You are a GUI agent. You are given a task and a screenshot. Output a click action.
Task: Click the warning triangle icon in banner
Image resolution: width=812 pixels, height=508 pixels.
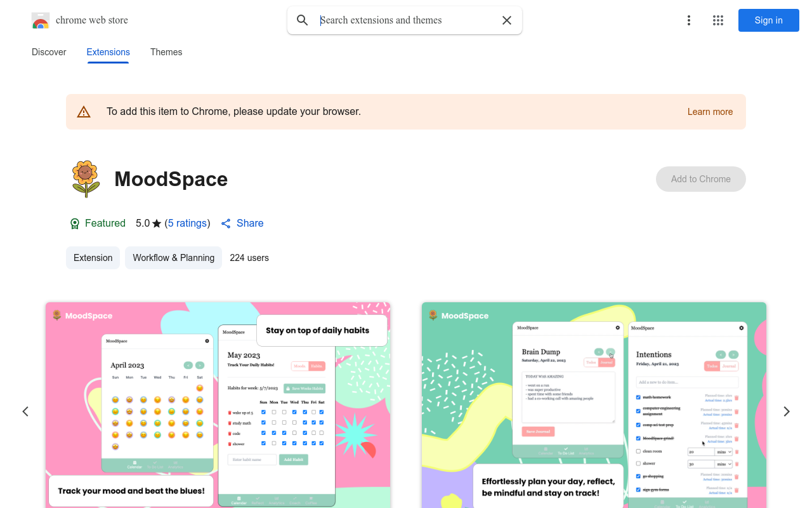pos(84,112)
